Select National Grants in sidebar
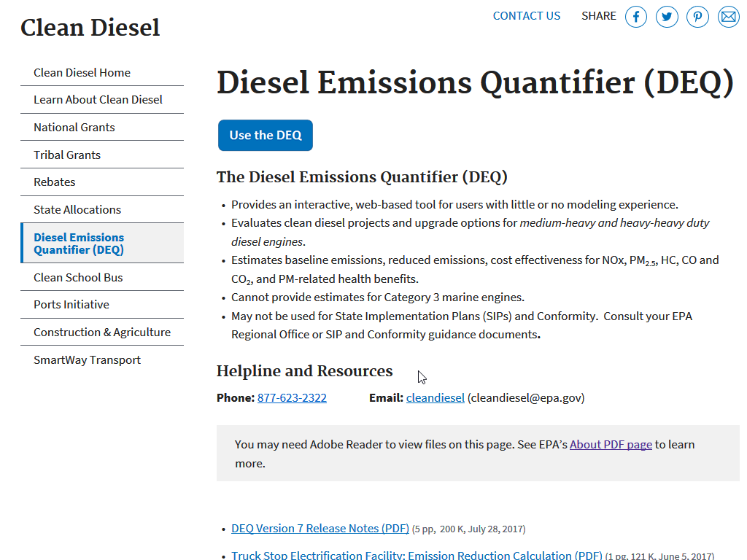747x560 pixels. tap(74, 128)
